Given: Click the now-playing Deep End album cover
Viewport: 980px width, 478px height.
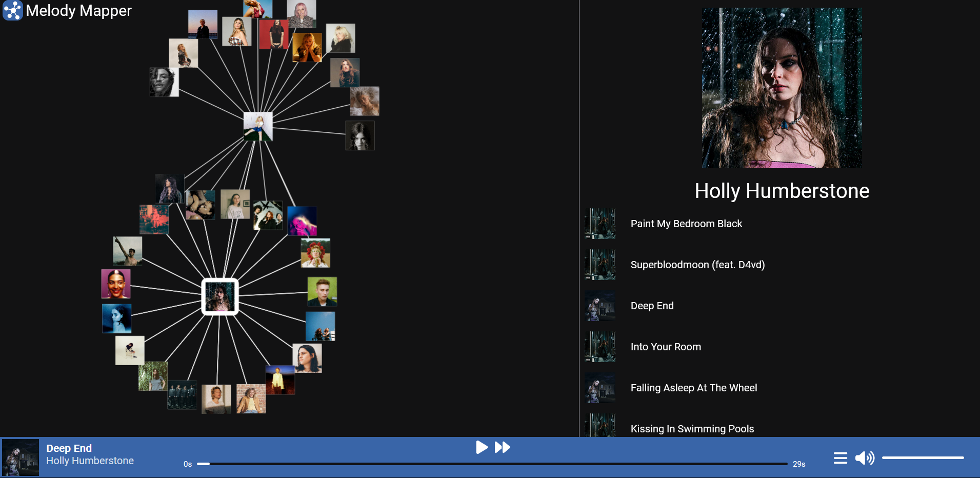Looking at the screenshot, I should click(21, 457).
